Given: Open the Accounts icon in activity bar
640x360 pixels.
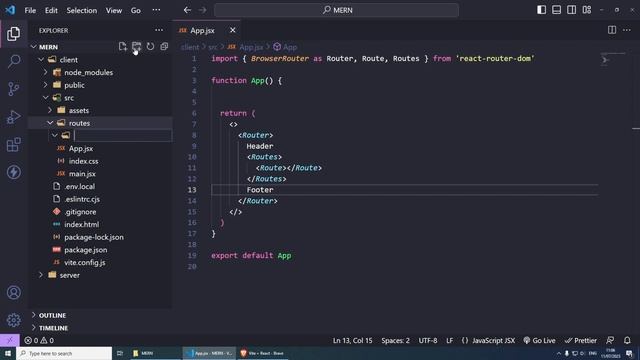Looking at the screenshot, I should coord(13,292).
